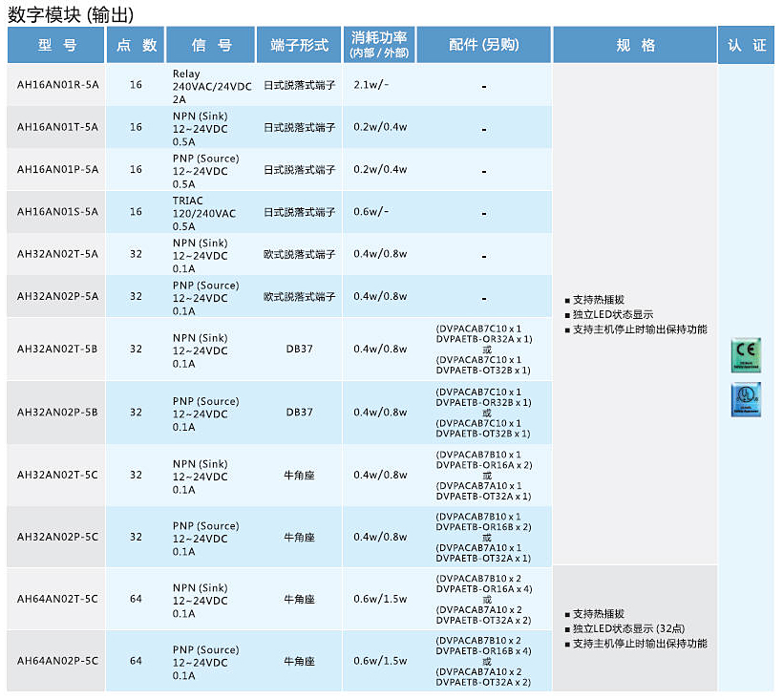Select model AH32AN02P-5C
783x700 pixels.
coord(58,537)
